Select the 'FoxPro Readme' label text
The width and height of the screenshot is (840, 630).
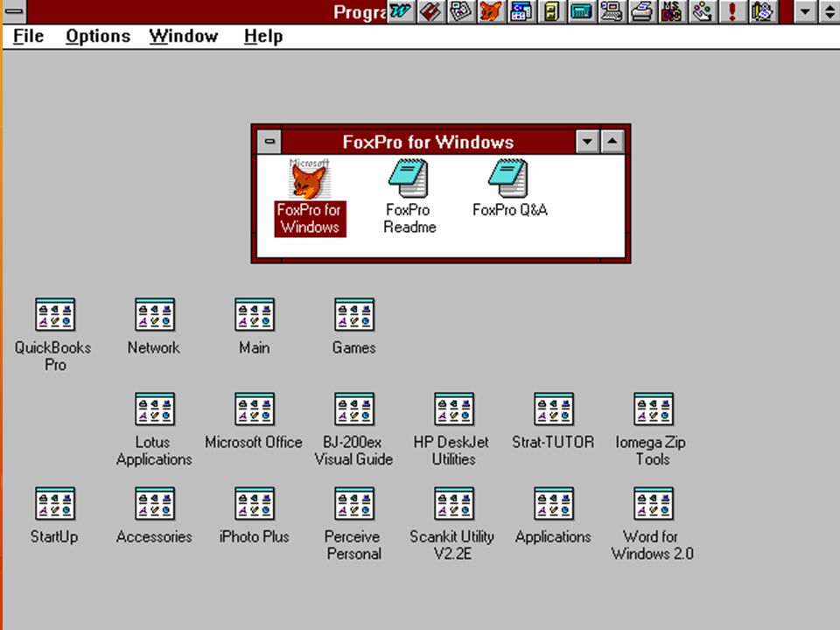(409, 218)
